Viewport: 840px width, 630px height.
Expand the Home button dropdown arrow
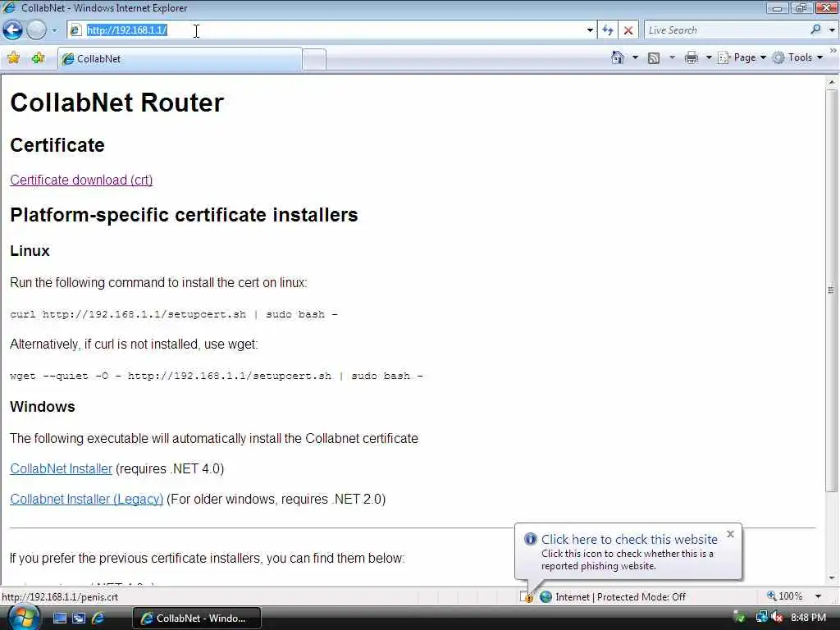636,57
